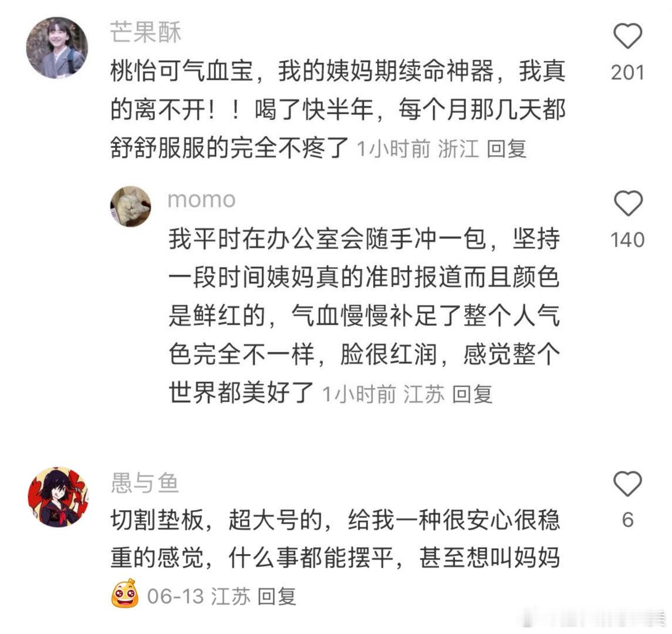672x634 pixels.
Task: Click the 201 like count
Action: tap(628, 72)
